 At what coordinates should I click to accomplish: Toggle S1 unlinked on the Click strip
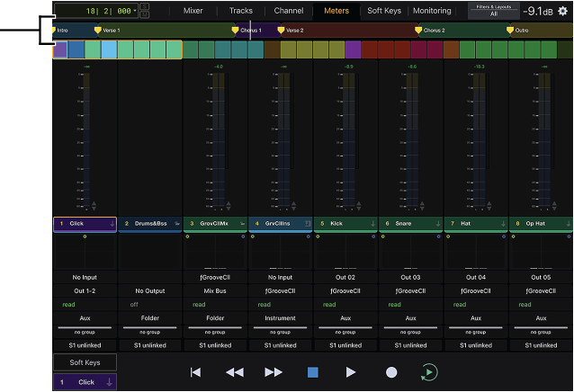coord(85,345)
